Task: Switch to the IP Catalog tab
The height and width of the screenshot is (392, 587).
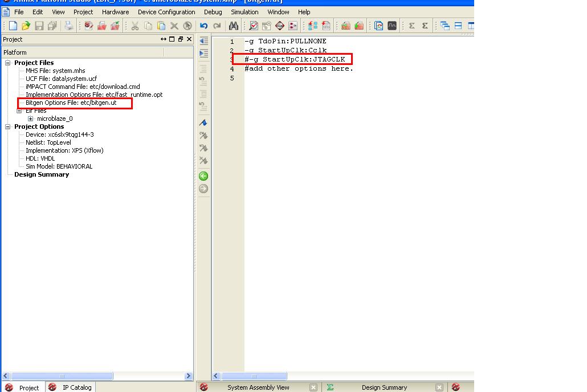Action: tap(76, 387)
